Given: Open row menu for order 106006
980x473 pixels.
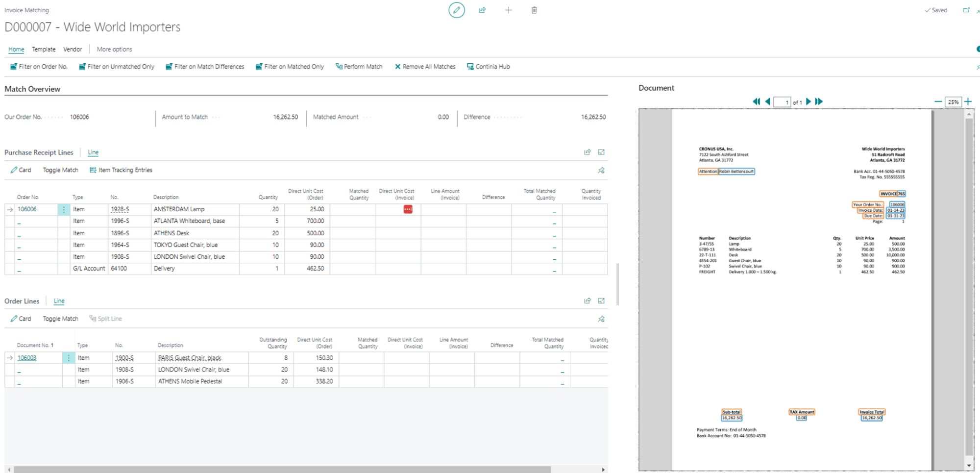Looking at the screenshot, I should click(x=64, y=209).
